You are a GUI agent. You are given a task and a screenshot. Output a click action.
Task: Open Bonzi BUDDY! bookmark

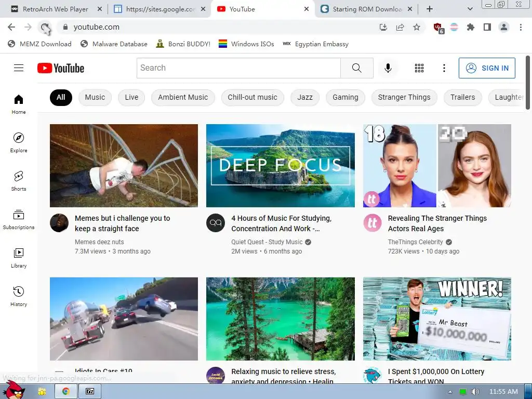pyautogui.click(x=183, y=44)
